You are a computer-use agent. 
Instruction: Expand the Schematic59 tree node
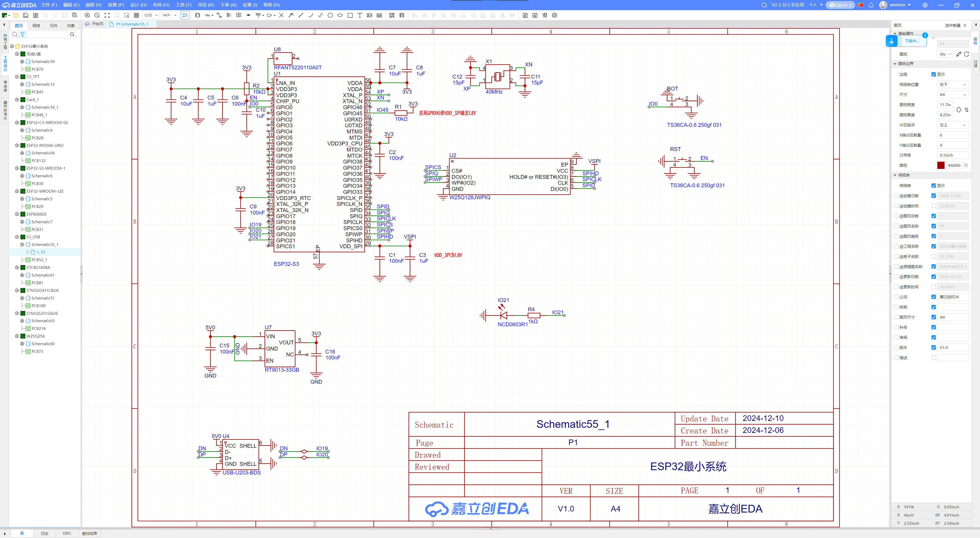point(22,61)
